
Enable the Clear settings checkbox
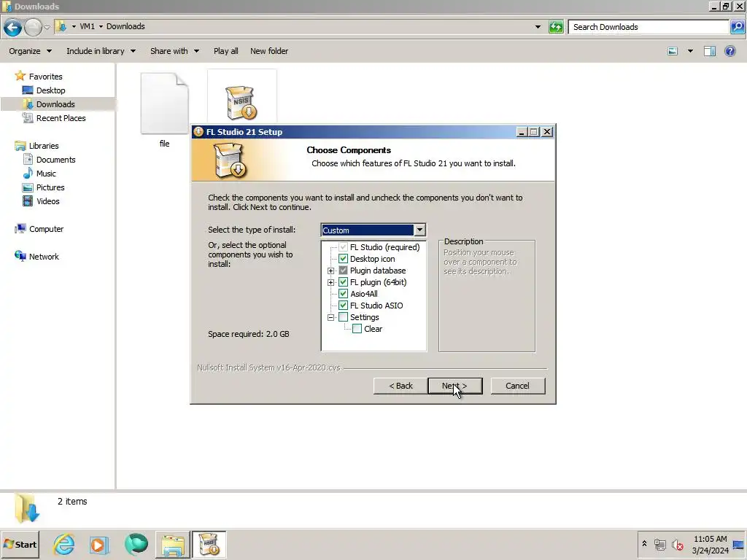tap(357, 329)
